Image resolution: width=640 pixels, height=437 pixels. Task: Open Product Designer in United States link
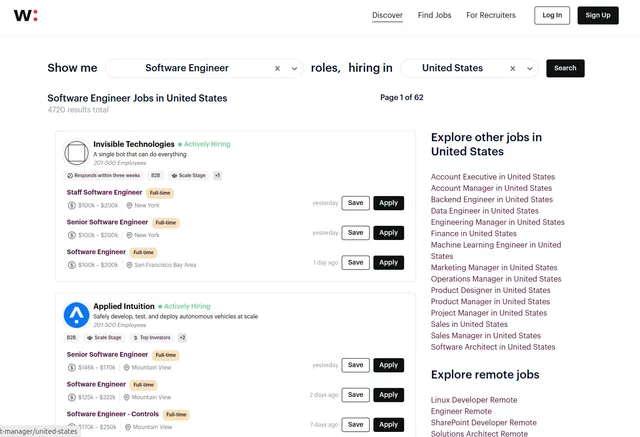point(490,290)
